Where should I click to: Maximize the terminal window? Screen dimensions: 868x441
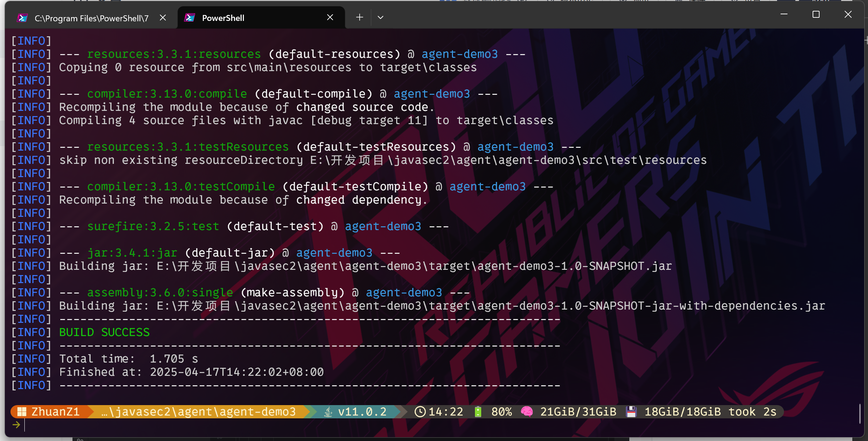816,15
